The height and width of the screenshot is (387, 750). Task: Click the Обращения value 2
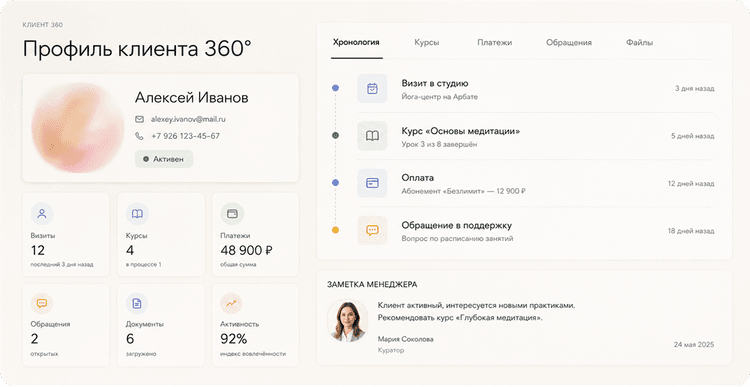coord(34,339)
